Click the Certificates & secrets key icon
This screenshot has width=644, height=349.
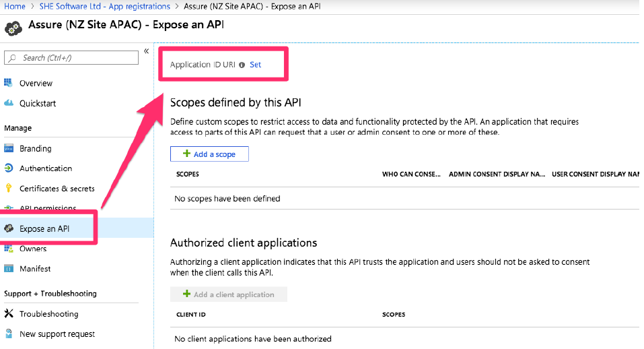pos(9,189)
